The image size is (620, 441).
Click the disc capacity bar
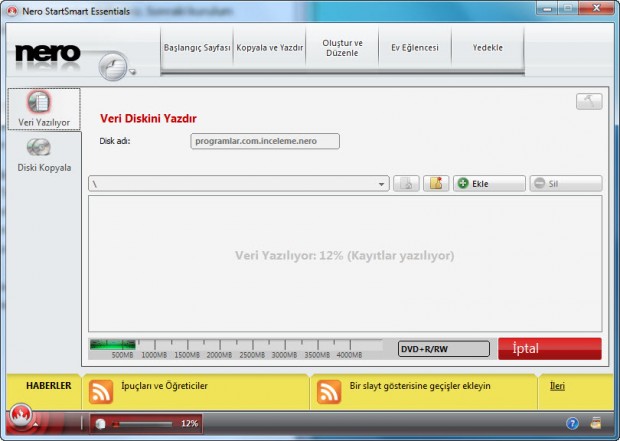(236, 349)
